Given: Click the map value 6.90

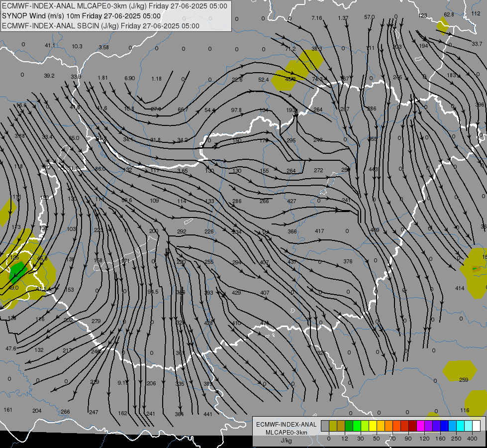Looking at the screenshot, I should click(129, 78).
